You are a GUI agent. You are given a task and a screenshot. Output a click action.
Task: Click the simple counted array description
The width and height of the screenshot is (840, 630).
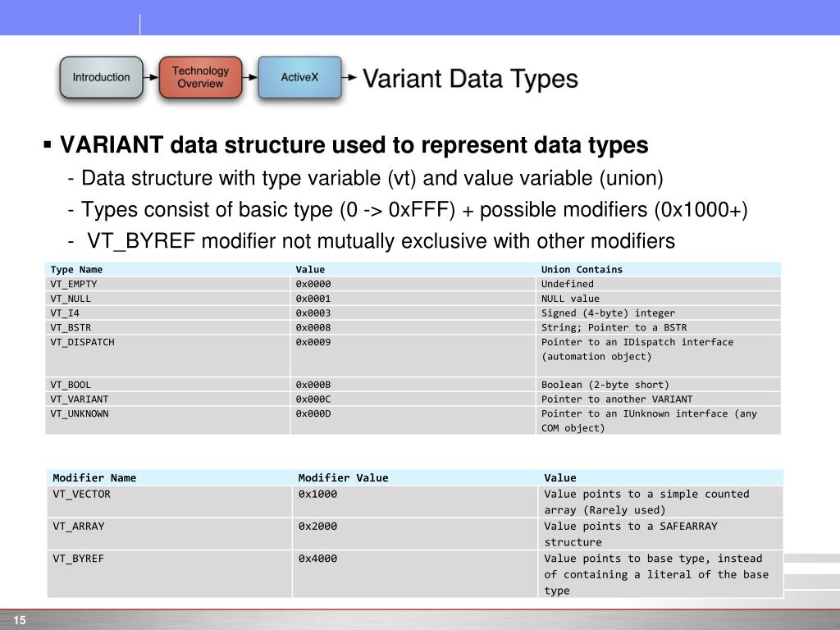tap(660, 501)
